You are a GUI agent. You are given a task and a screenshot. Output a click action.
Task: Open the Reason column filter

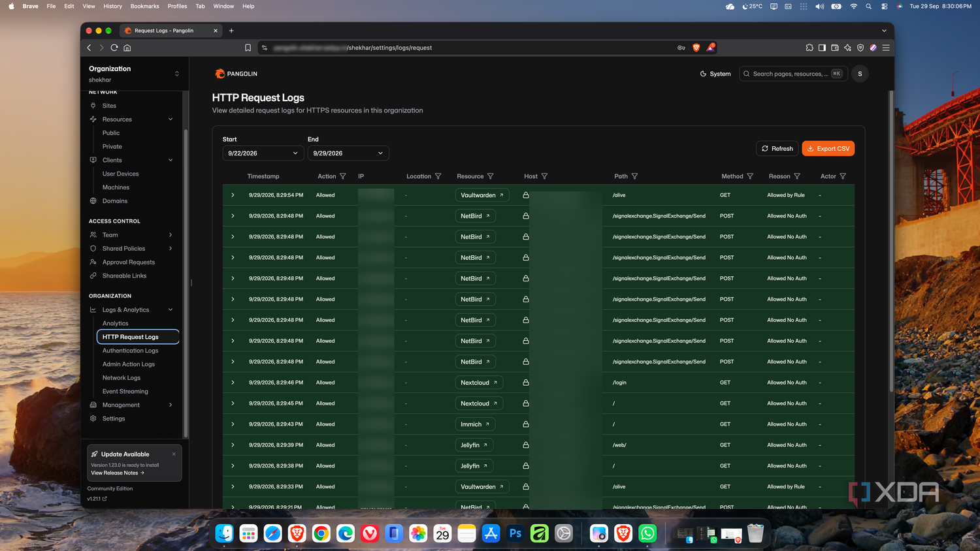tap(797, 176)
